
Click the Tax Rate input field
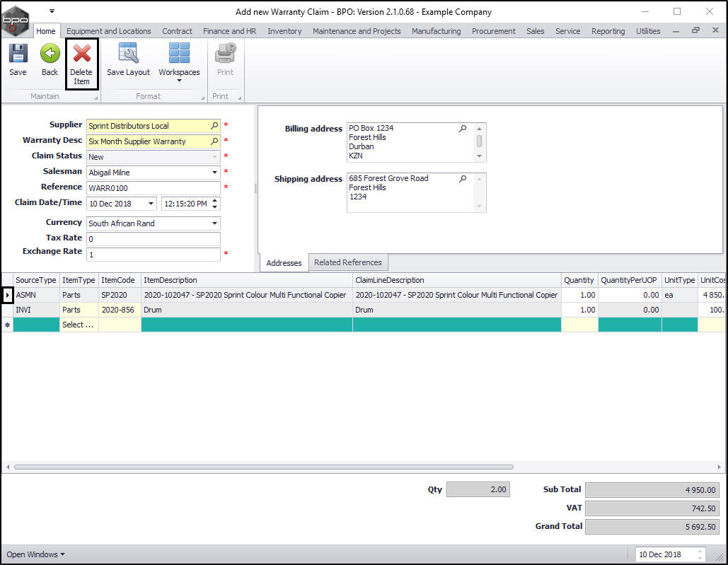(x=154, y=239)
